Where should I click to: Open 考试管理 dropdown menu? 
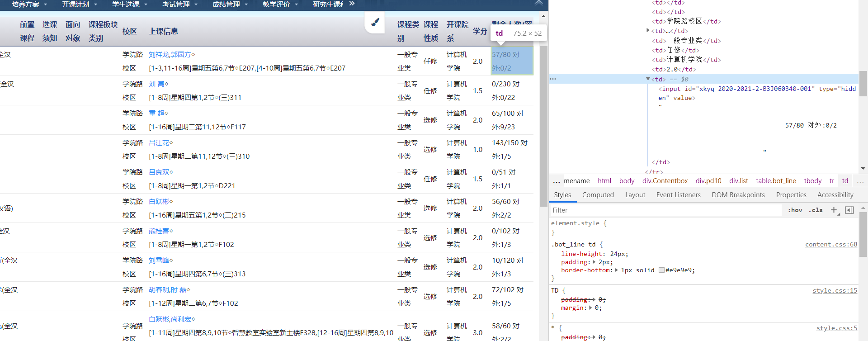180,5
